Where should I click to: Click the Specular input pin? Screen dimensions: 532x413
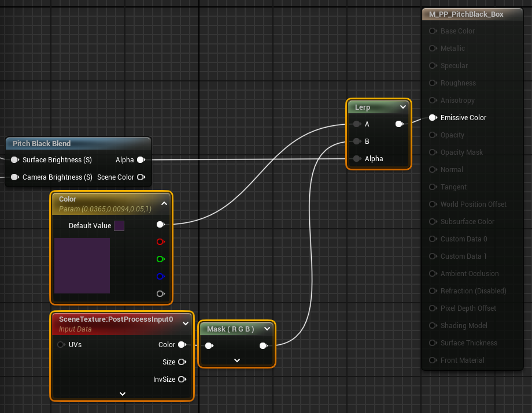[433, 66]
